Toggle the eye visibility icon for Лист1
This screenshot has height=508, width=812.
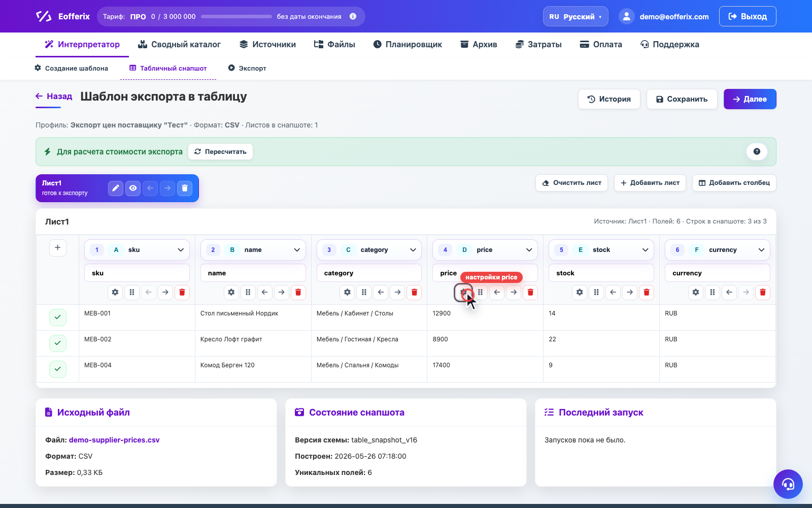click(x=133, y=188)
